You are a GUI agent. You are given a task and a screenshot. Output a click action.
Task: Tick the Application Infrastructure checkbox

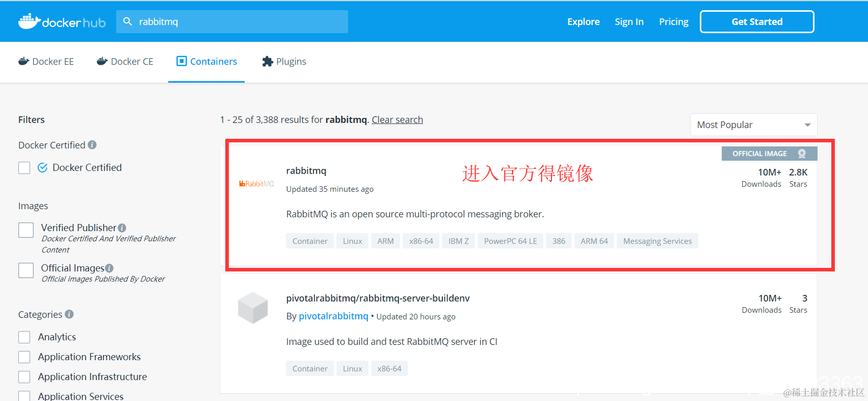click(x=24, y=377)
